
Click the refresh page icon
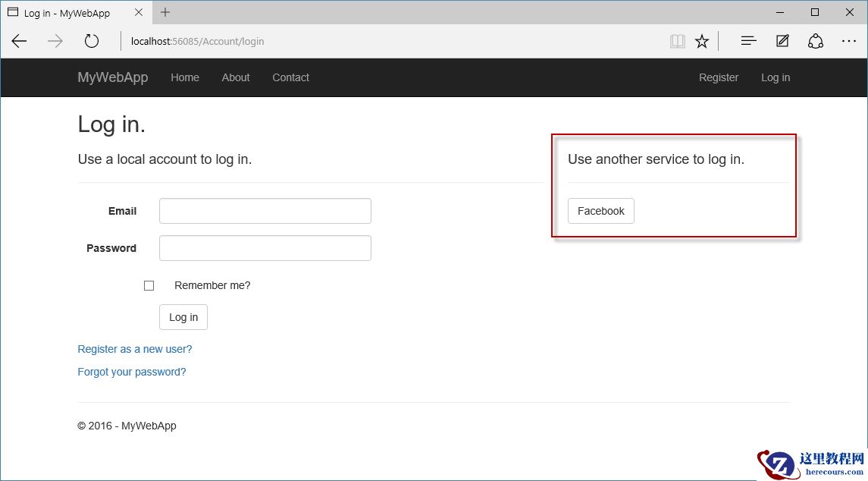coord(92,41)
